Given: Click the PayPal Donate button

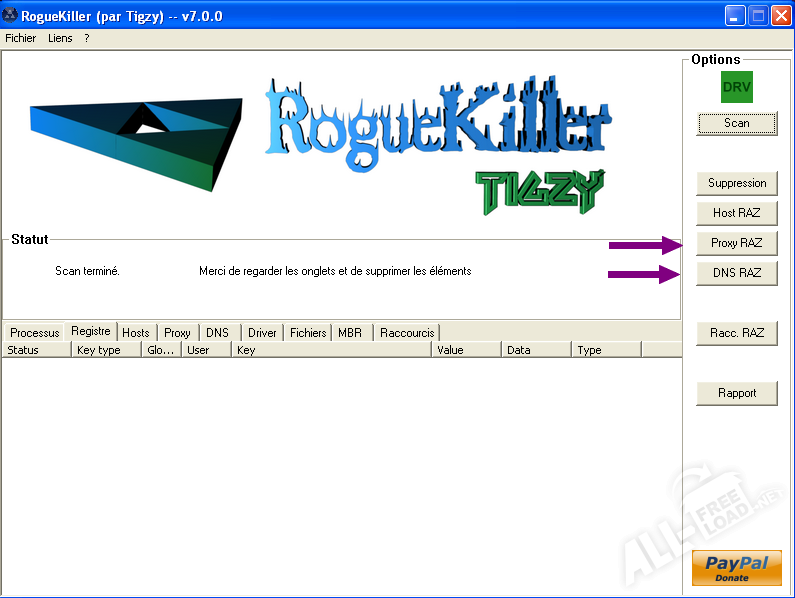Looking at the screenshot, I should pos(736,568).
